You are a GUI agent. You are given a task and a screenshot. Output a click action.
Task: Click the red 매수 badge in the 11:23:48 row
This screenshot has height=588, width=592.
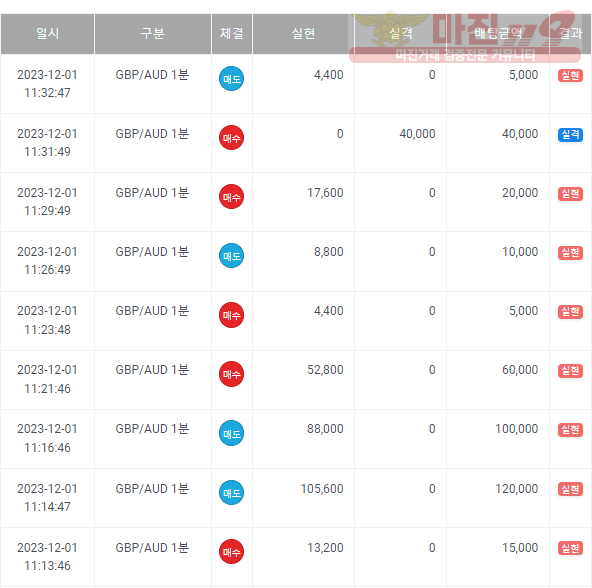[231, 315]
